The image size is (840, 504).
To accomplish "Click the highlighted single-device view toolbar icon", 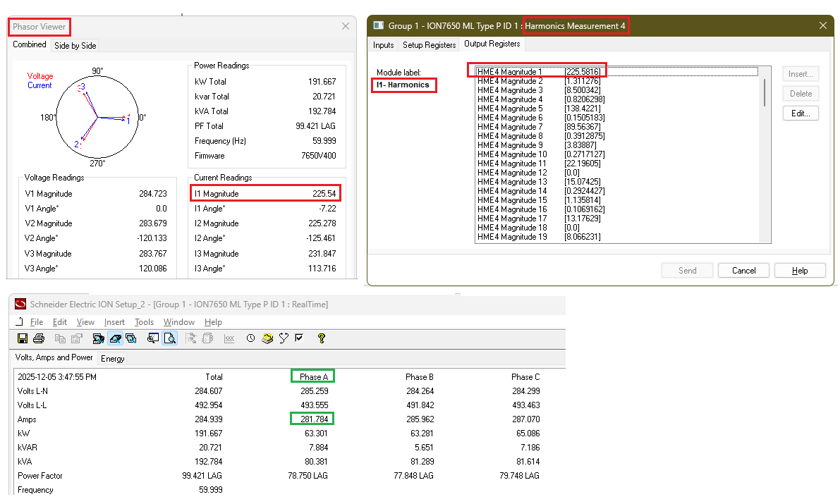I will tap(115, 338).
